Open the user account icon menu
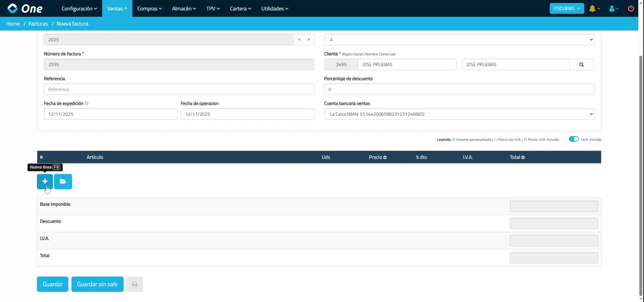644x302 pixels. [x=612, y=8]
